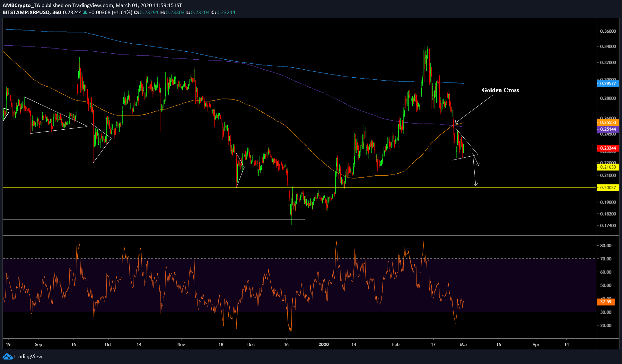The width and height of the screenshot is (622, 364).
Task: Click the 50.00 RSI axis tick
Action: 606,285
